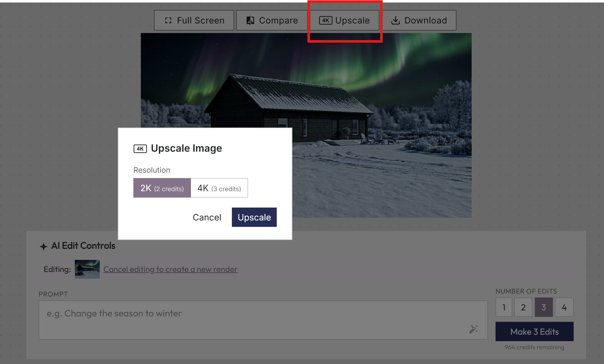Click the editing thumbnail image
Image resolution: width=604 pixels, height=364 pixels.
tap(87, 269)
